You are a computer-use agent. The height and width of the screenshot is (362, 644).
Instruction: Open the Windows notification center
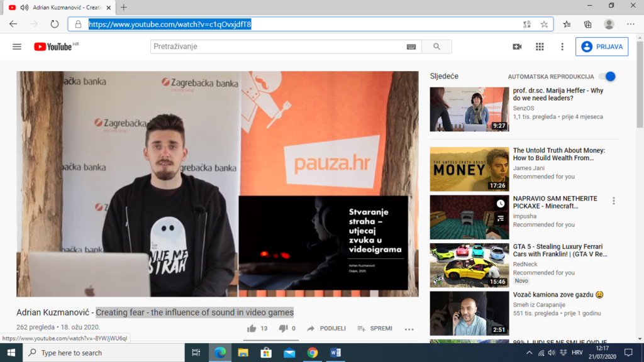pos(628,353)
